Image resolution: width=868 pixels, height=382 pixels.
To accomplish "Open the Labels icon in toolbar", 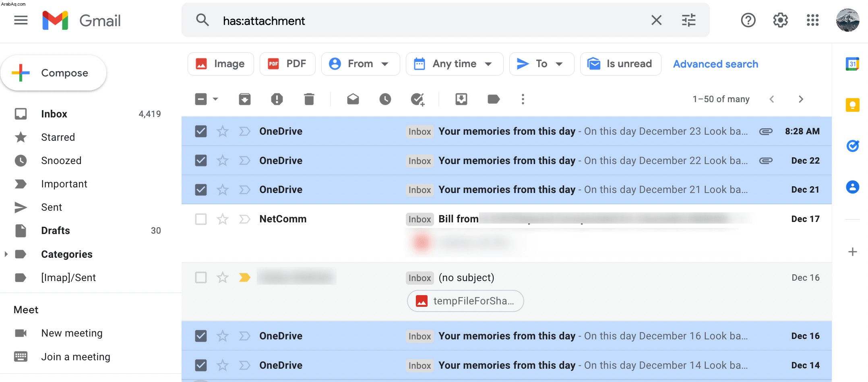I will [494, 99].
